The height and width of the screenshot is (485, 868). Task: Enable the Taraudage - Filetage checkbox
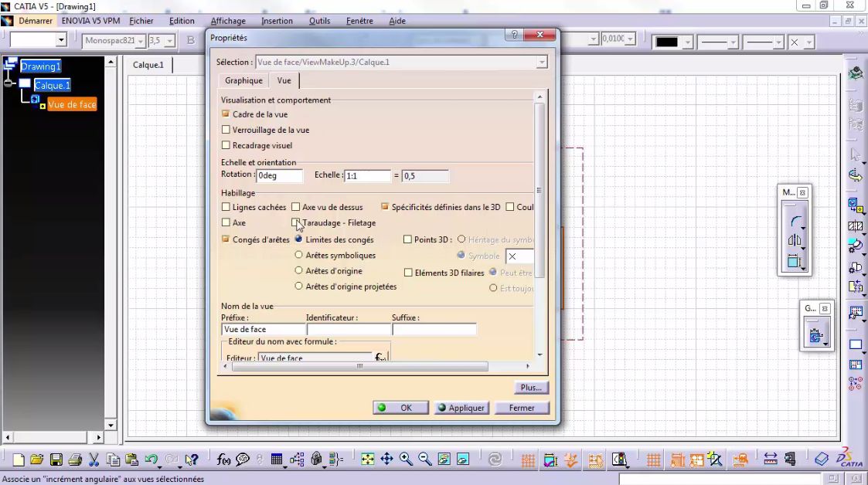297,222
